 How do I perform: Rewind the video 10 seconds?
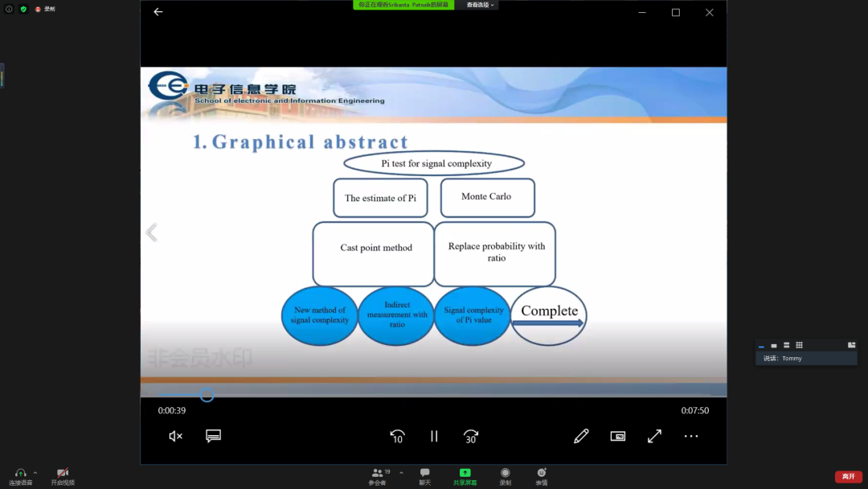397,437
